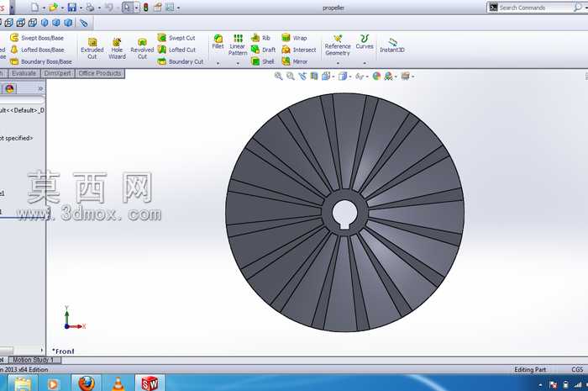The height and width of the screenshot is (391, 588).
Task: Choose the Extruded Cut feature
Action: click(92, 49)
